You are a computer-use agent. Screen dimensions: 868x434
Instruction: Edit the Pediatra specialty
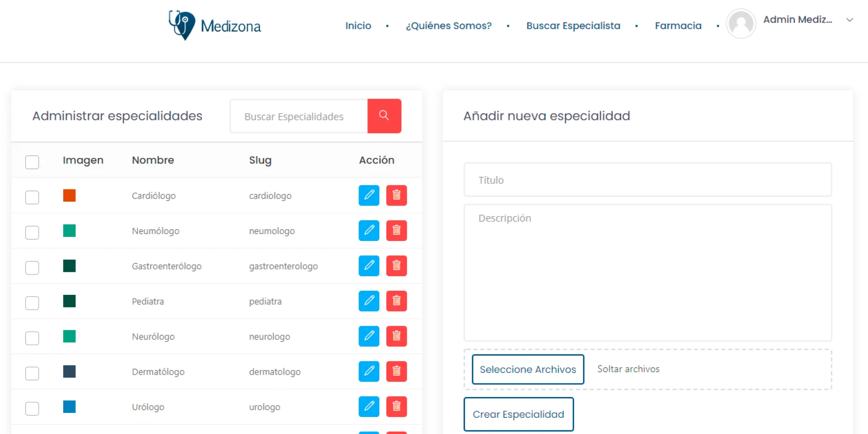(369, 301)
